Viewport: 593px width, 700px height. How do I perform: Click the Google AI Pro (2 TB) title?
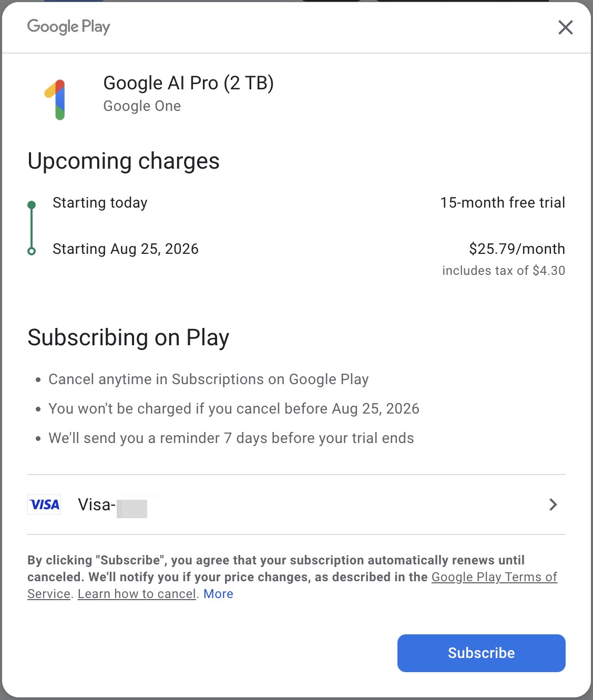(x=188, y=83)
